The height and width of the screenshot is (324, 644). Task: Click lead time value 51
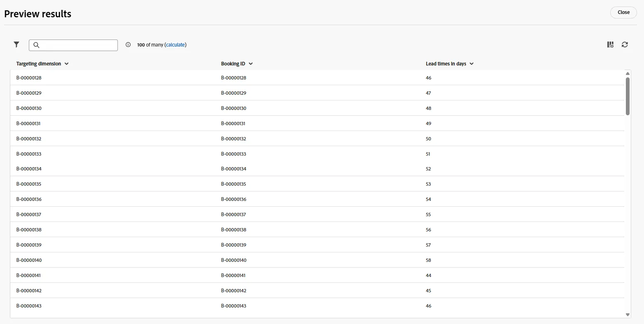[428, 154]
